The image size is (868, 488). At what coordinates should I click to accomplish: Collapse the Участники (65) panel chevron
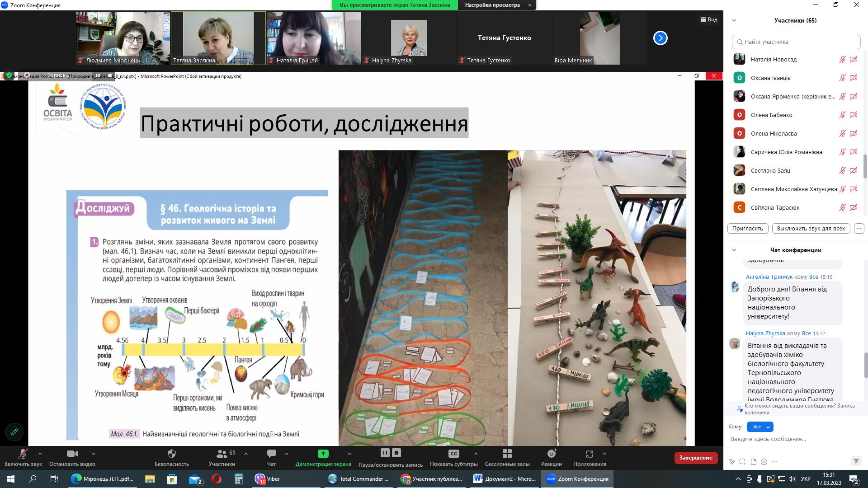click(734, 20)
